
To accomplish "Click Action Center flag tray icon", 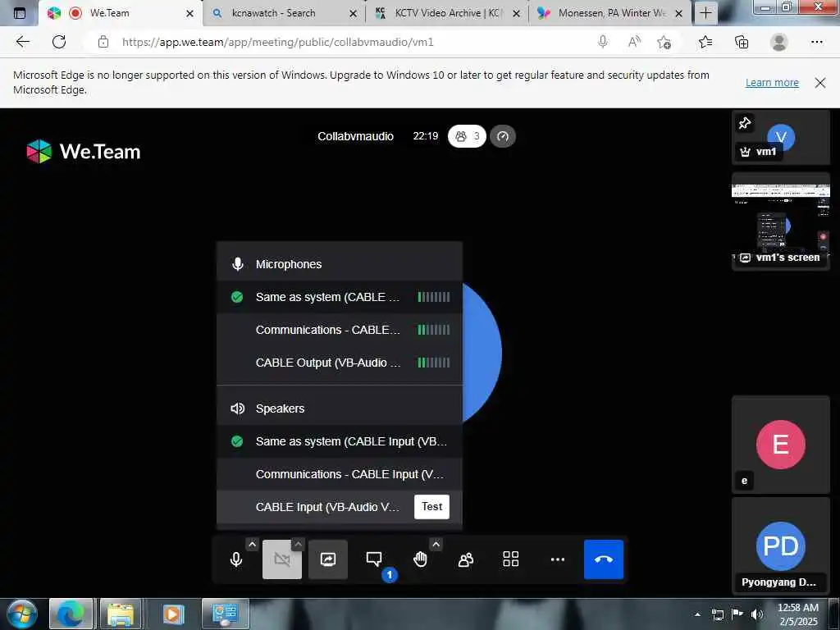I will [737, 614].
